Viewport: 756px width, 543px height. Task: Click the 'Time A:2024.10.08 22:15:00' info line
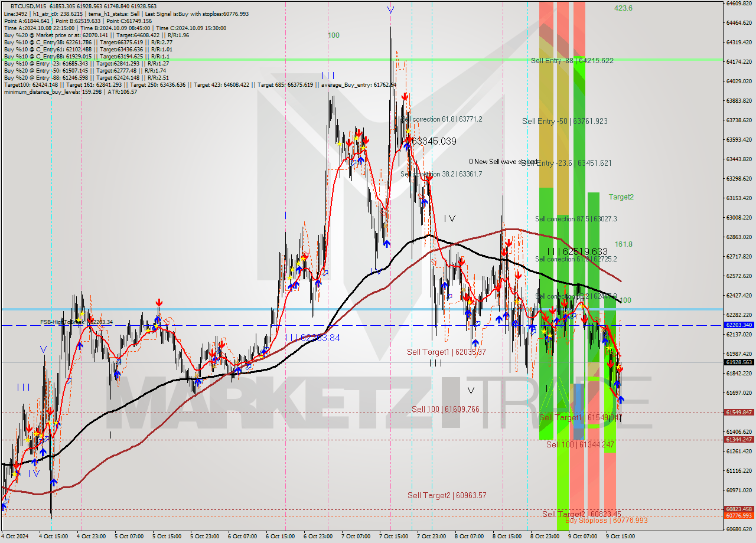pyautogui.click(x=115, y=28)
